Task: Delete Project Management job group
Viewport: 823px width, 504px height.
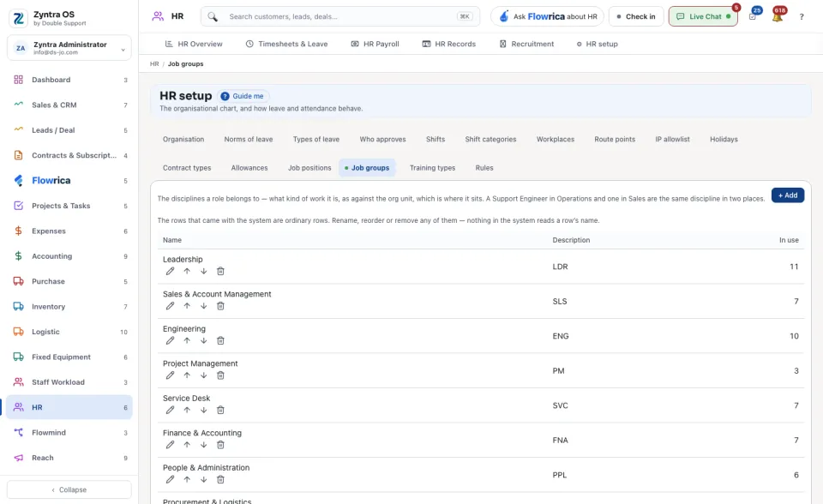Action: point(220,375)
